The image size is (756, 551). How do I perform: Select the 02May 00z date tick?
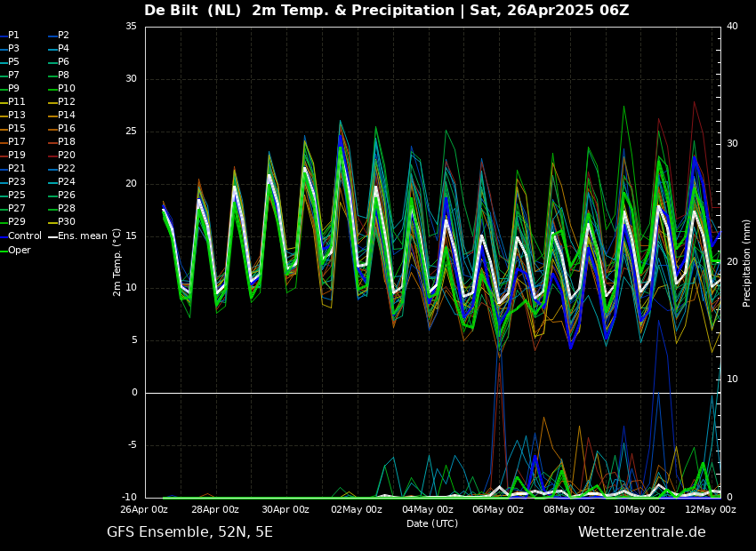click(x=356, y=510)
